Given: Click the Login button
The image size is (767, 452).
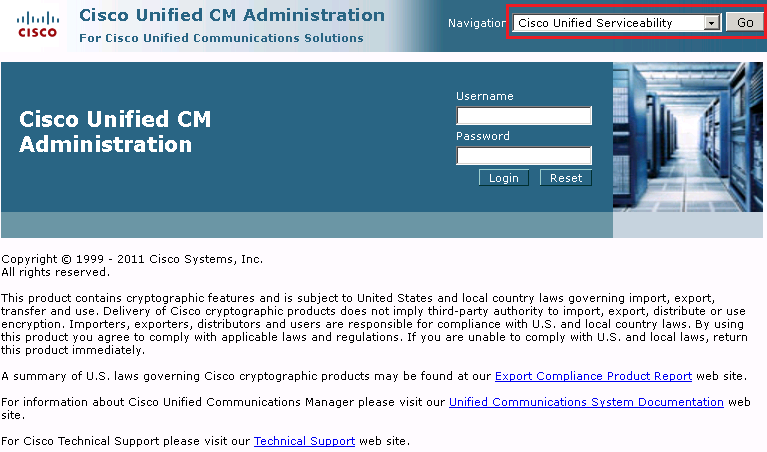Looking at the screenshot, I should tap(504, 178).
